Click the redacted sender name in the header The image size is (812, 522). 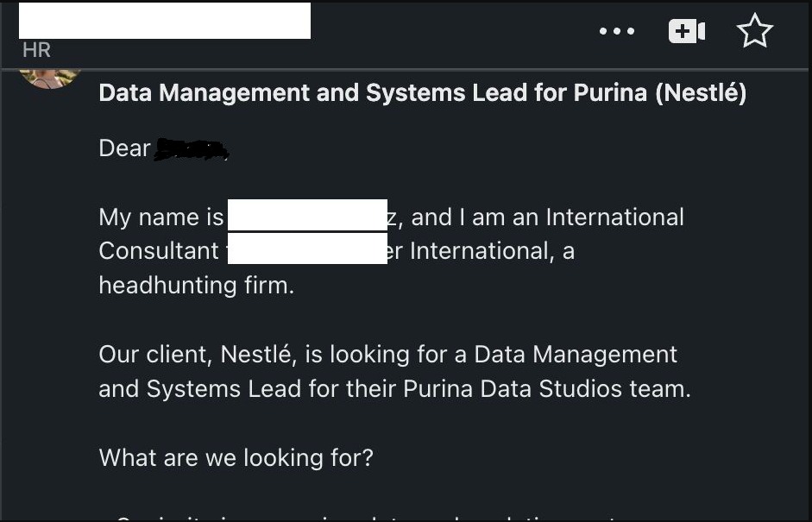pos(164,21)
